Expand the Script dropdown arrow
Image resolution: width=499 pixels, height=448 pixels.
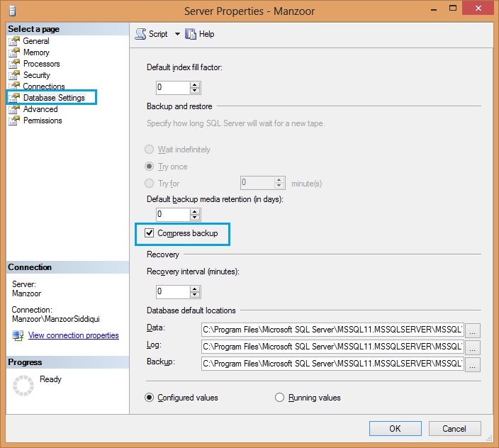pyautogui.click(x=177, y=34)
